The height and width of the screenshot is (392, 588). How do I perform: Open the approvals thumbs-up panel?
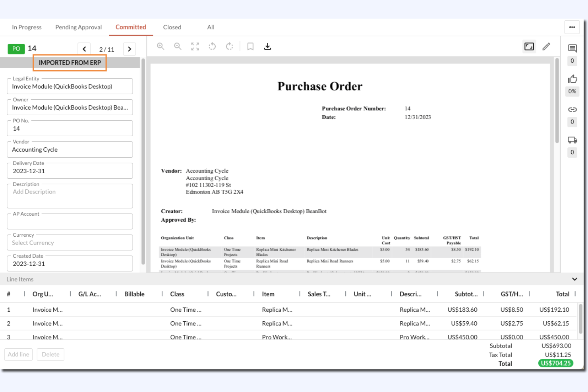coord(572,79)
